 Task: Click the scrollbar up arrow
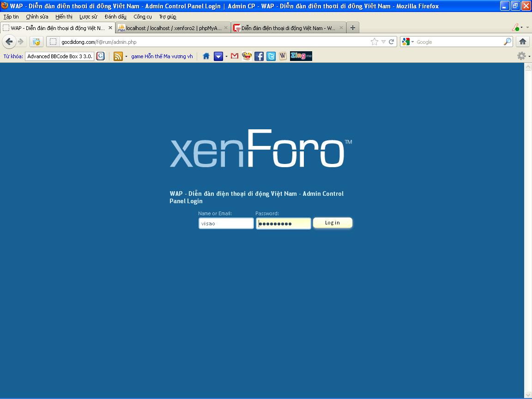pos(528,67)
